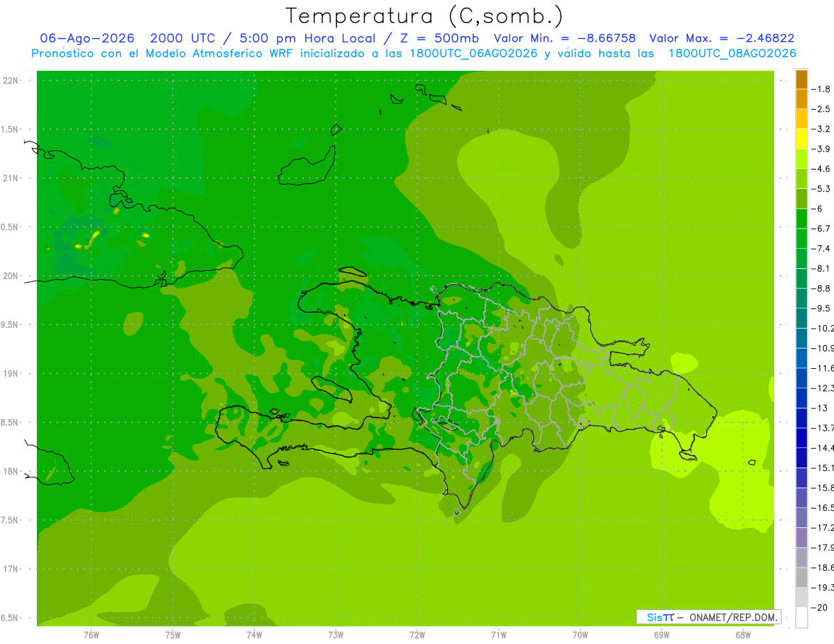Click the "68W" longitude axis label

pos(743,634)
